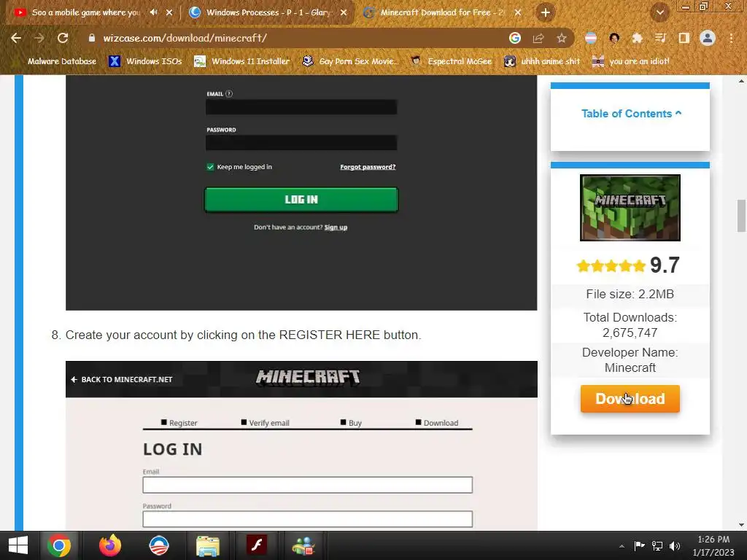Open the media control playlist icon
Screen dimensions: 747x560
(x=660, y=38)
